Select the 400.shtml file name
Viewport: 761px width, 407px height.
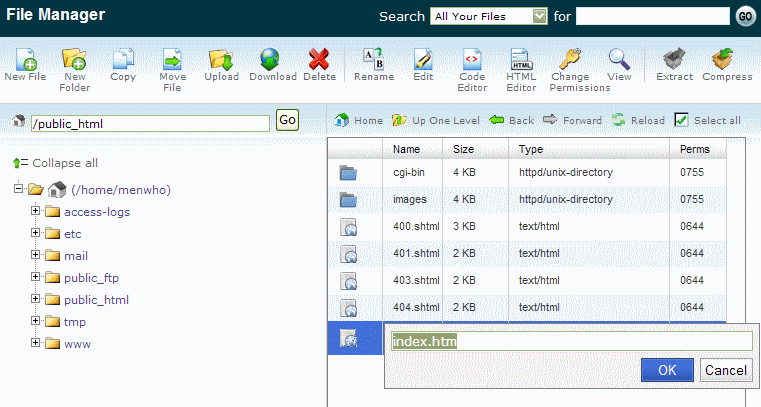click(x=416, y=226)
